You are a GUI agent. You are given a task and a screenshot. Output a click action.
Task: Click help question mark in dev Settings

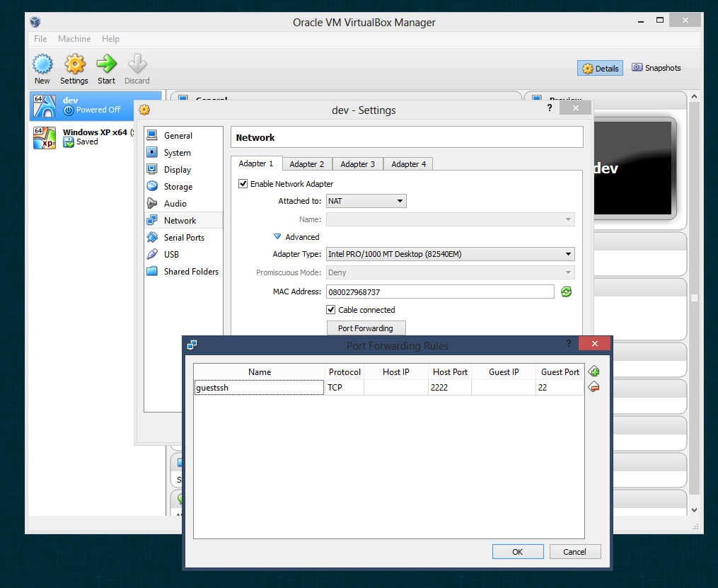550,108
